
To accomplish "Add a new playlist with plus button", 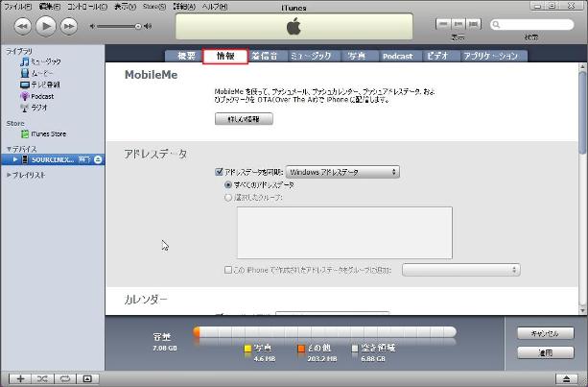I will pos(20,378).
